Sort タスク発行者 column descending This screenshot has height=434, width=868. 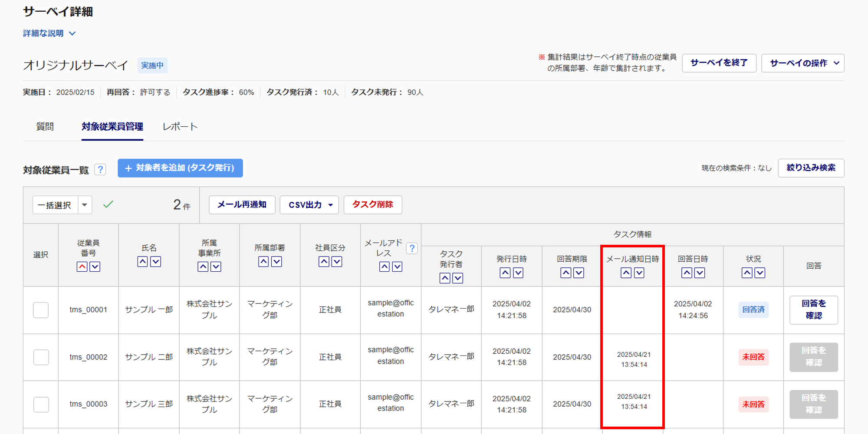(x=458, y=278)
